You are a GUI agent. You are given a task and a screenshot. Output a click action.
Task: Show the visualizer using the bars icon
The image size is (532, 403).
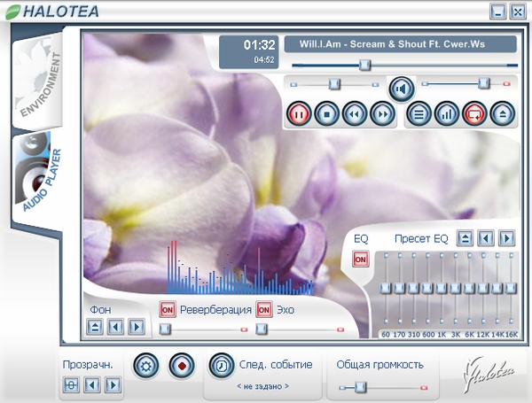446,113
